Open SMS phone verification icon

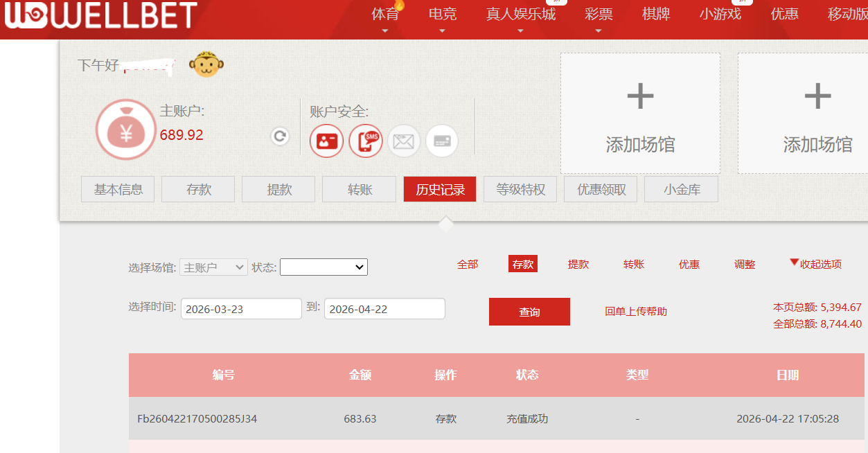point(365,141)
